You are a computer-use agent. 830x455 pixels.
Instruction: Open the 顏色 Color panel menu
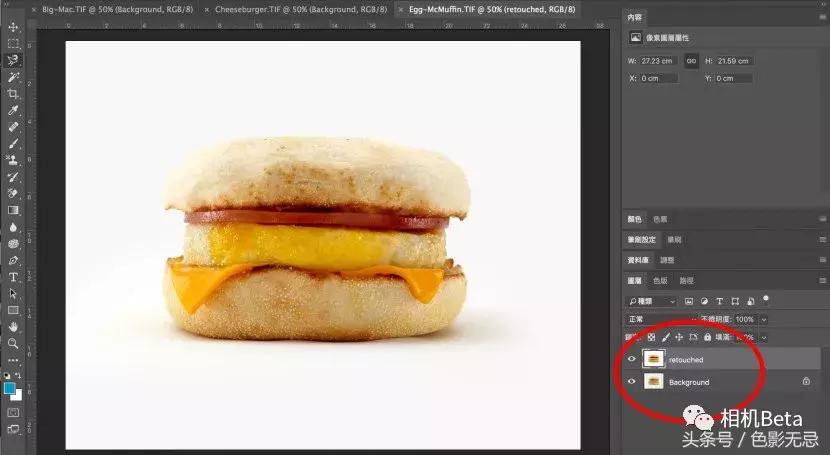click(823, 219)
